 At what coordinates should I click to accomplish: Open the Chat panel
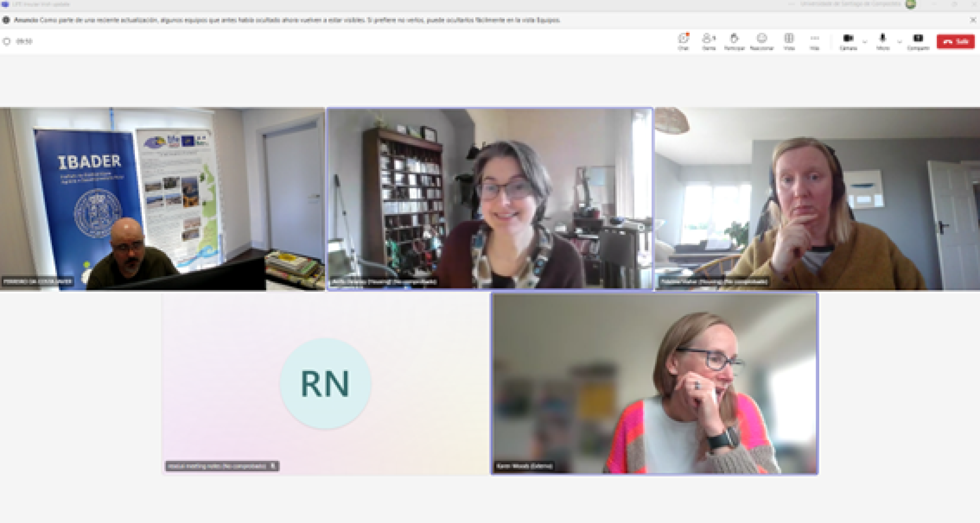click(x=683, y=41)
